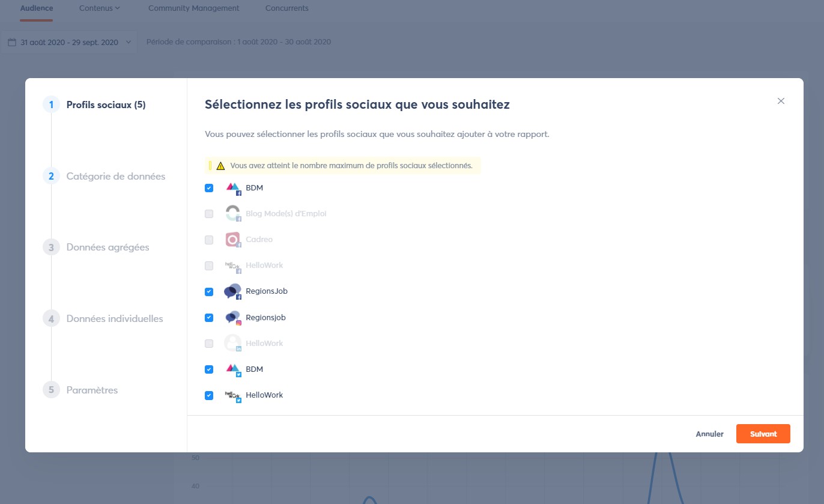824x504 pixels.
Task: Click the BDM Facebook profile icon
Action: (233, 187)
